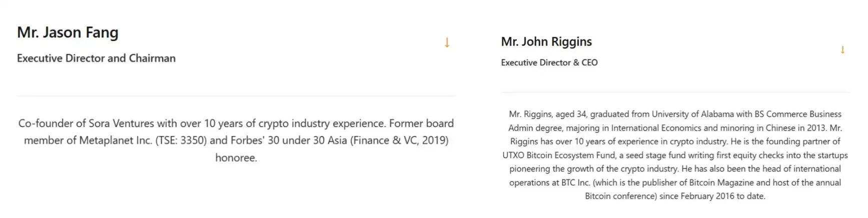The height and width of the screenshot is (218, 868).
Task: Click the word honoree in Fang's bio
Action: [236, 158]
